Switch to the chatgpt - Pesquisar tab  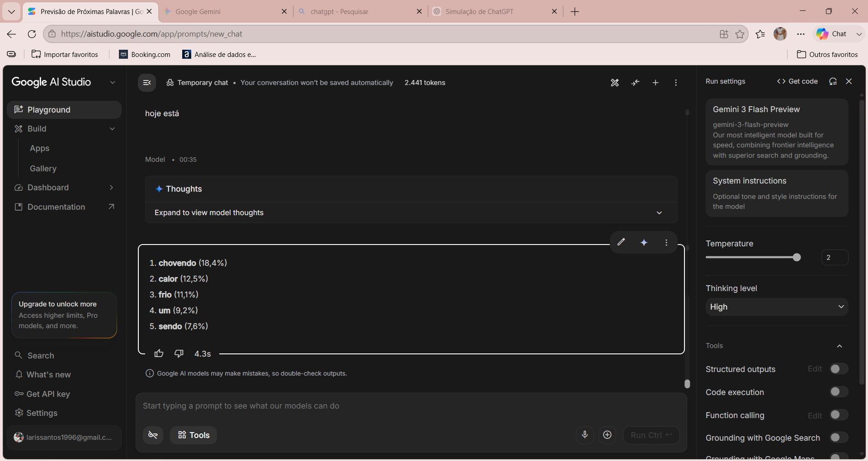(x=360, y=11)
